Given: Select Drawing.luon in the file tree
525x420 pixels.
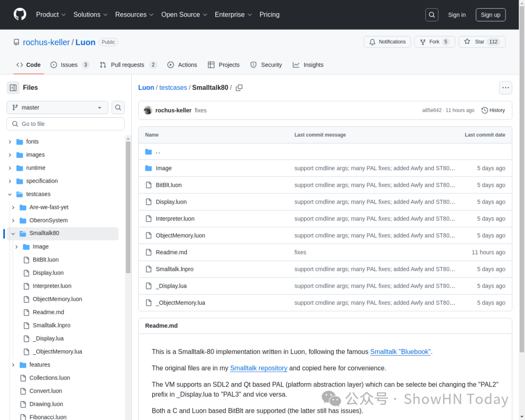Looking at the screenshot, I should pos(46,404).
